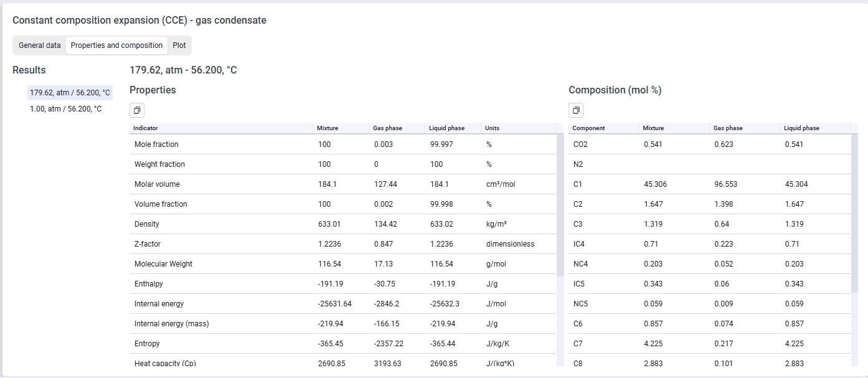Click the Component column header

coord(604,128)
